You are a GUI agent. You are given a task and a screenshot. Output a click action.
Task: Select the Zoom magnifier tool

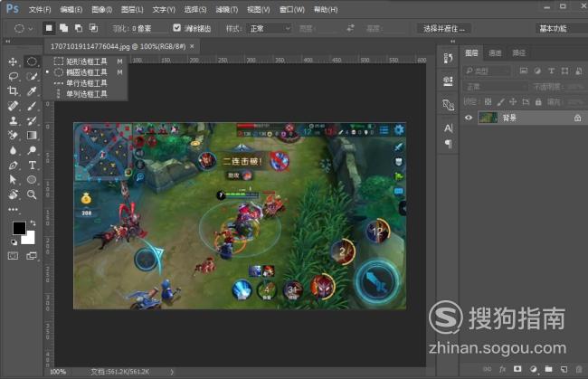(x=32, y=194)
